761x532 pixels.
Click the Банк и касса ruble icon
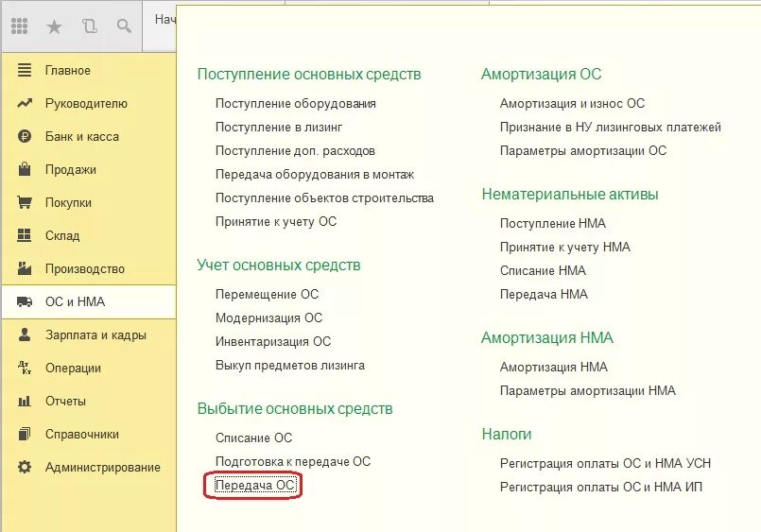(25, 136)
